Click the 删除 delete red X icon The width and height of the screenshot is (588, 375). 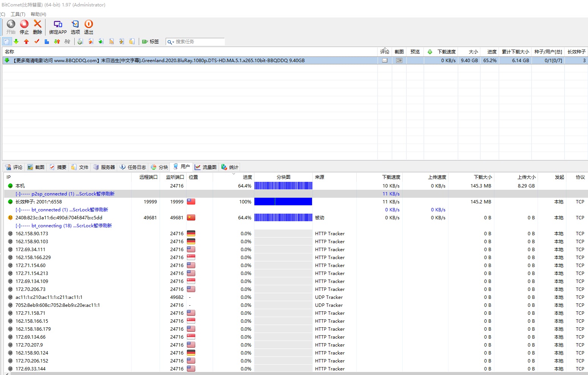[x=38, y=24]
